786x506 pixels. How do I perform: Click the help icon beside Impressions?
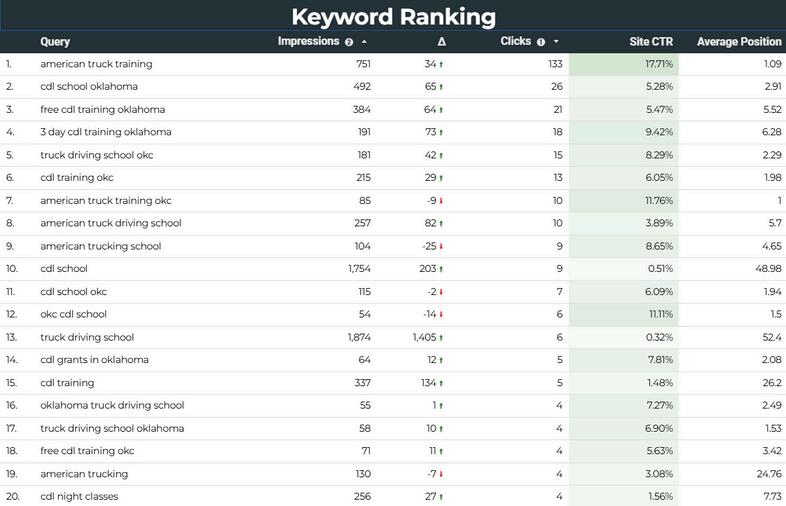coord(349,43)
